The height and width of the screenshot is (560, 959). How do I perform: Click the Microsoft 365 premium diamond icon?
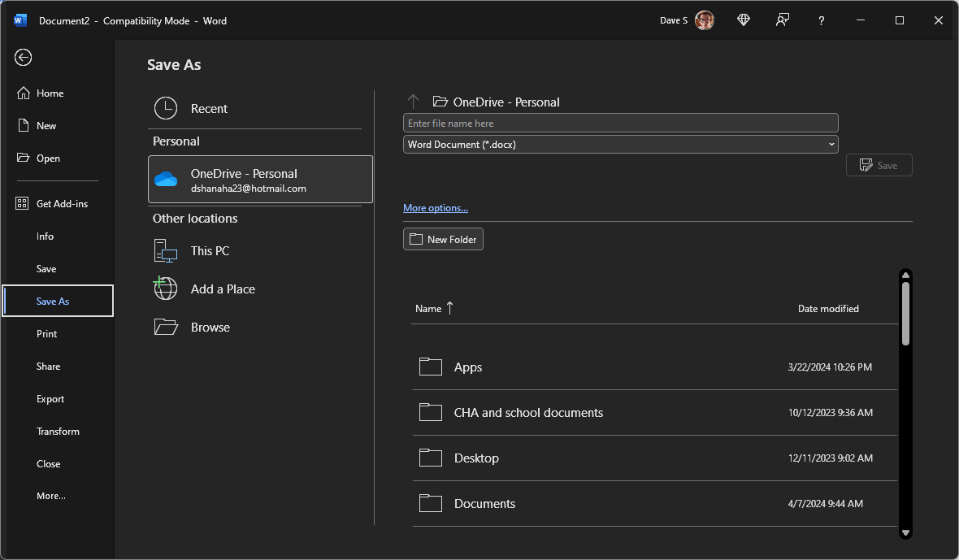tap(743, 20)
